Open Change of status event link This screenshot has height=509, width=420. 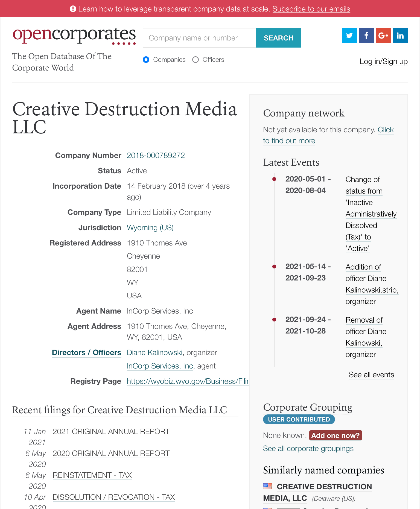pyautogui.click(x=371, y=214)
